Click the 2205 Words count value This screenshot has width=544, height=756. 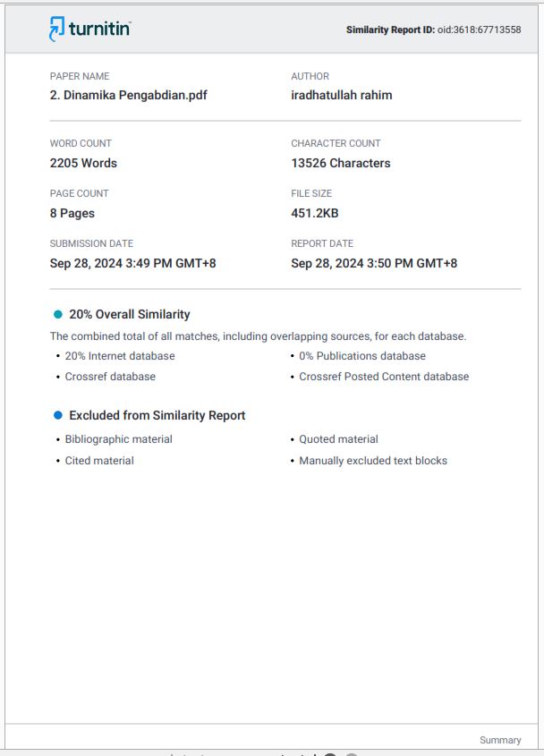(x=83, y=163)
